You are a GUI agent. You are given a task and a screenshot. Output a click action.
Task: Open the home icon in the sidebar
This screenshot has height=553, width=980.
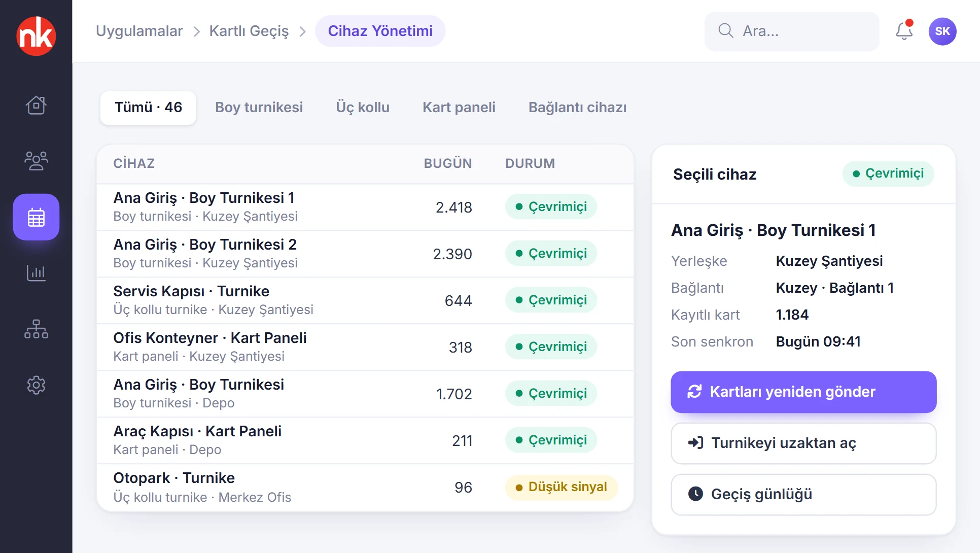tap(36, 105)
